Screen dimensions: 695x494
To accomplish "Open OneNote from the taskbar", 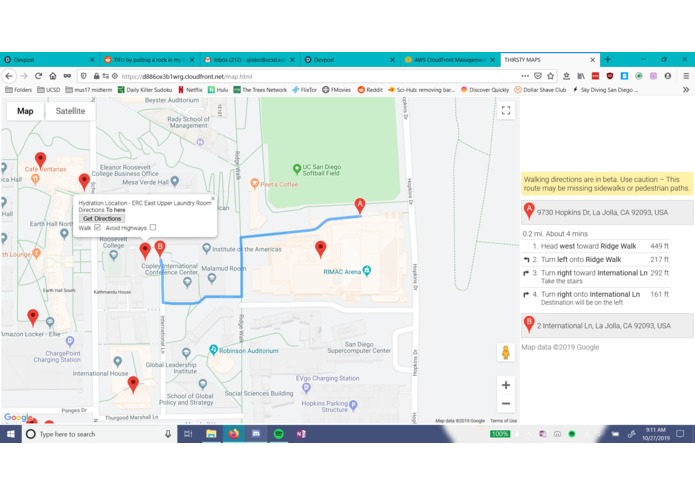I will click(301, 434).
